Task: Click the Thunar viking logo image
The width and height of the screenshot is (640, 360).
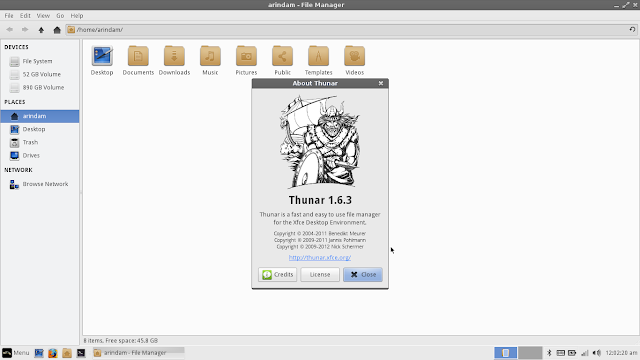Action: click(320, 142)
